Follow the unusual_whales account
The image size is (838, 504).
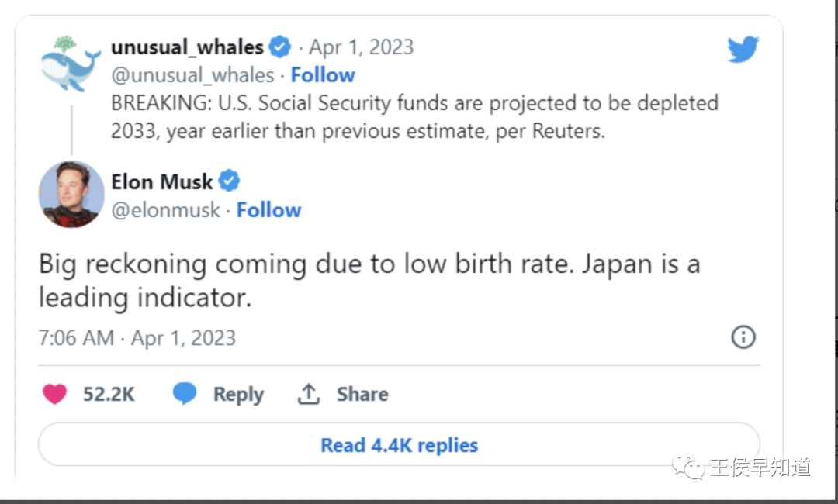(x=323, y=75)
